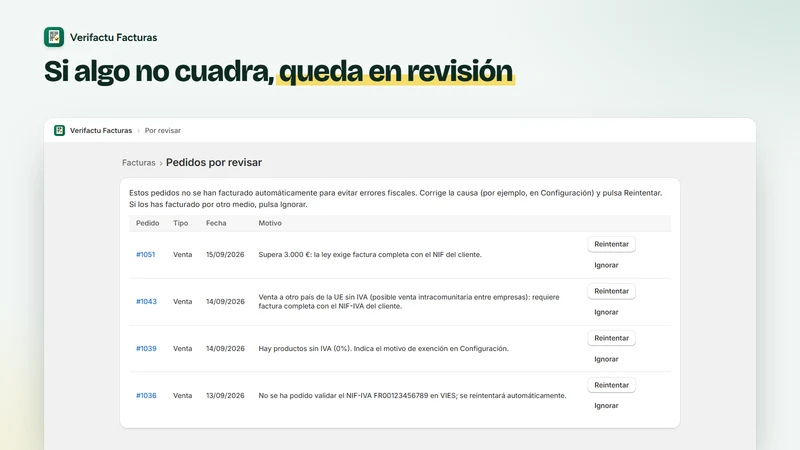Retry invoicing for order #1039
800x450 pixels.
point(611,338)
